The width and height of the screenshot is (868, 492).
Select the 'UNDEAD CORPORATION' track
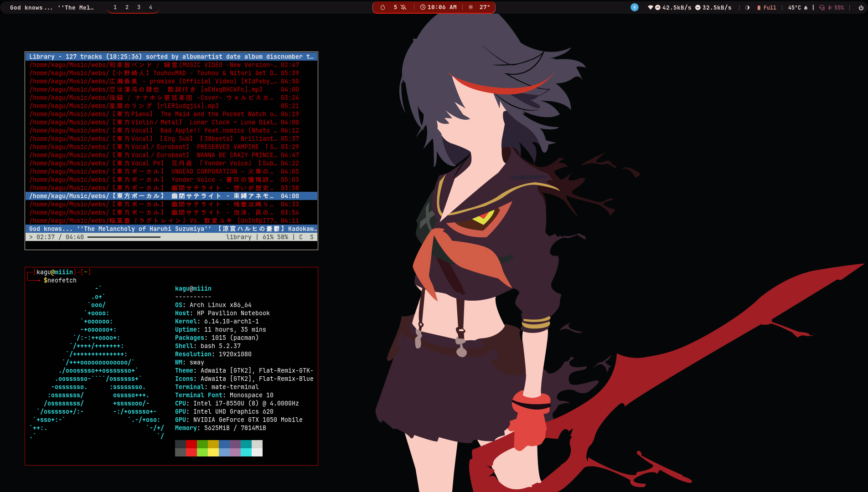tap(171, 171)
